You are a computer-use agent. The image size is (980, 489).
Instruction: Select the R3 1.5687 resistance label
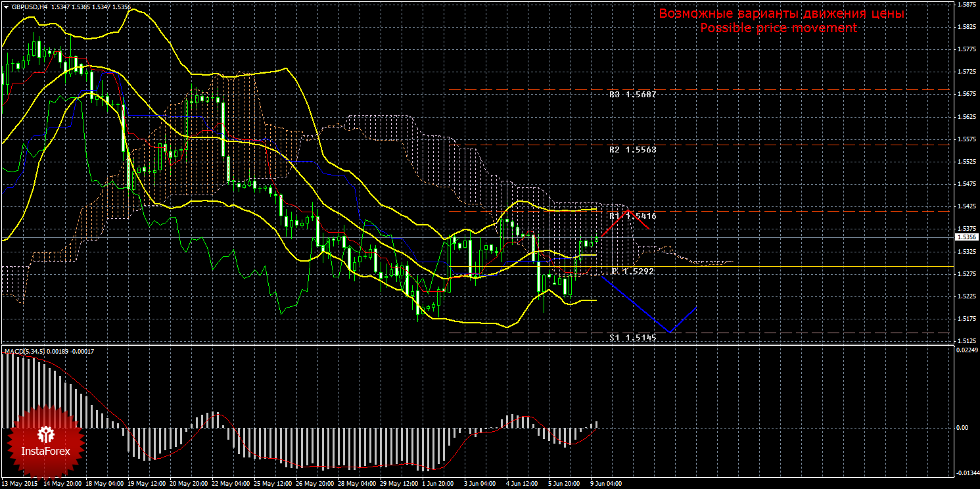[x=632, y=95]
